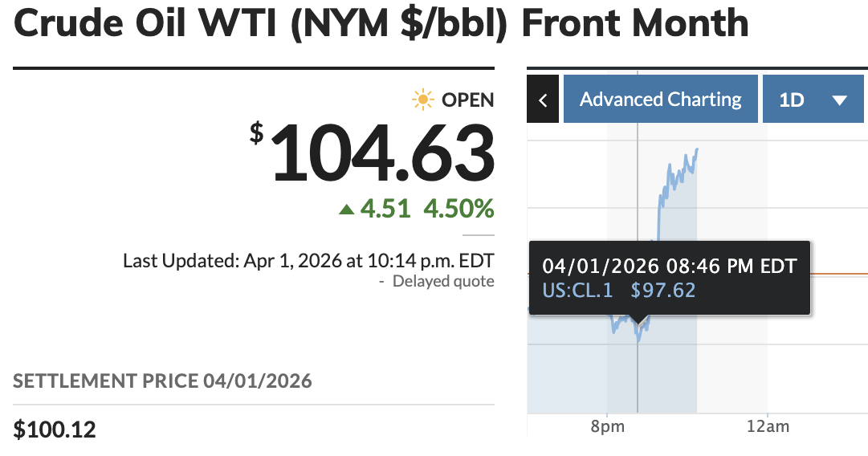The height and width of the screenshot is (456, 868).
Task: Click the peak of the blue price line
Action: pos(697,149)
